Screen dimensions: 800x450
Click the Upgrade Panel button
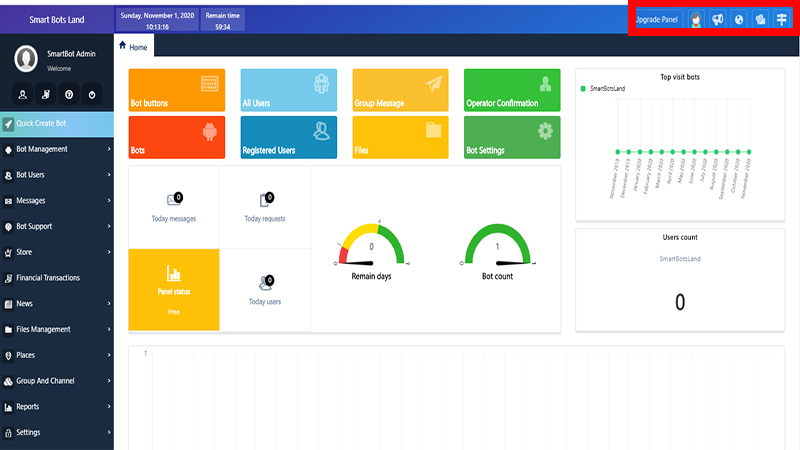[x=657, y=19]
